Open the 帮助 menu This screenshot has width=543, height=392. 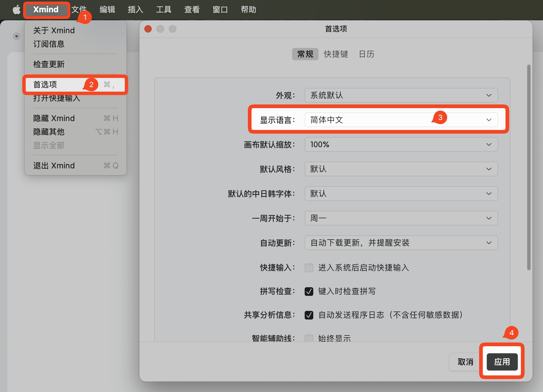(x=248, y=10)
